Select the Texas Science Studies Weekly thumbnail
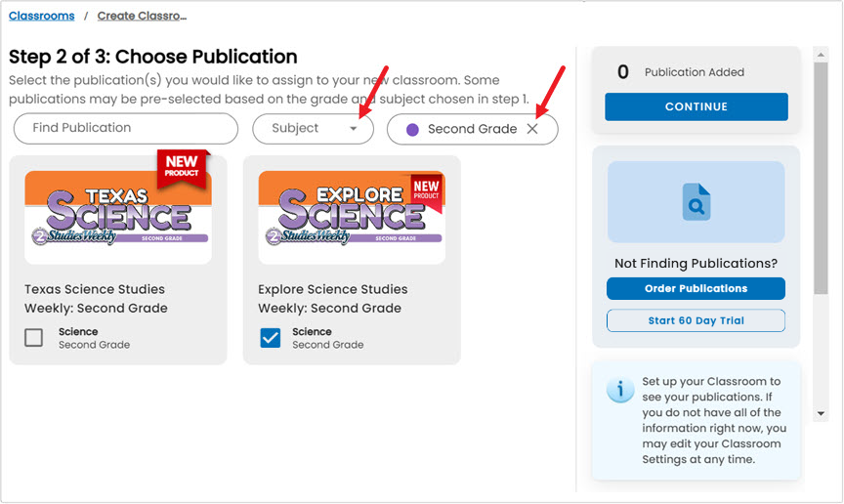 pos(118,217)
